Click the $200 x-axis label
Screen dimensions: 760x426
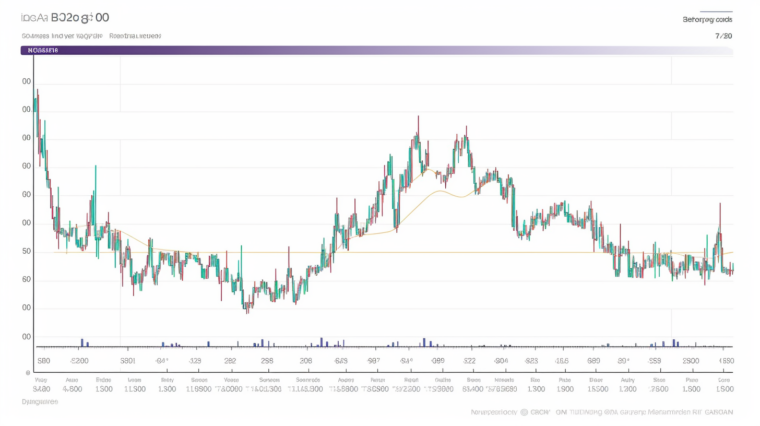(x=78, y=360)
